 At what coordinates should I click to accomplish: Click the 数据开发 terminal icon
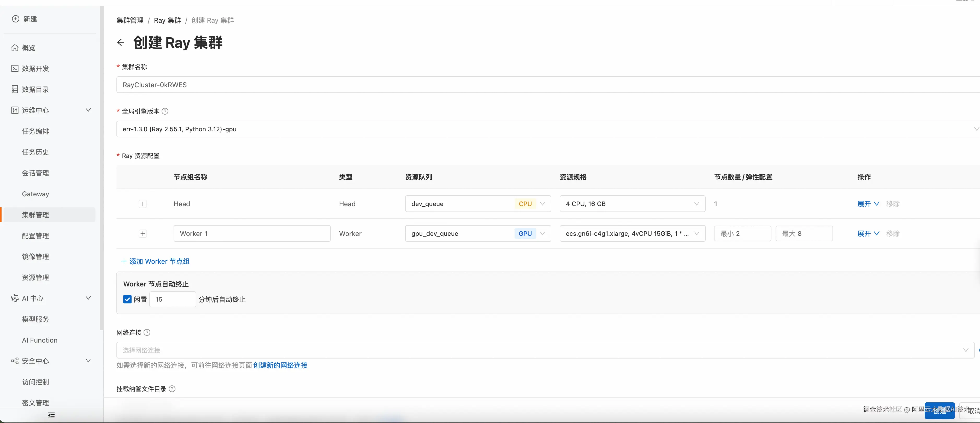15,68
